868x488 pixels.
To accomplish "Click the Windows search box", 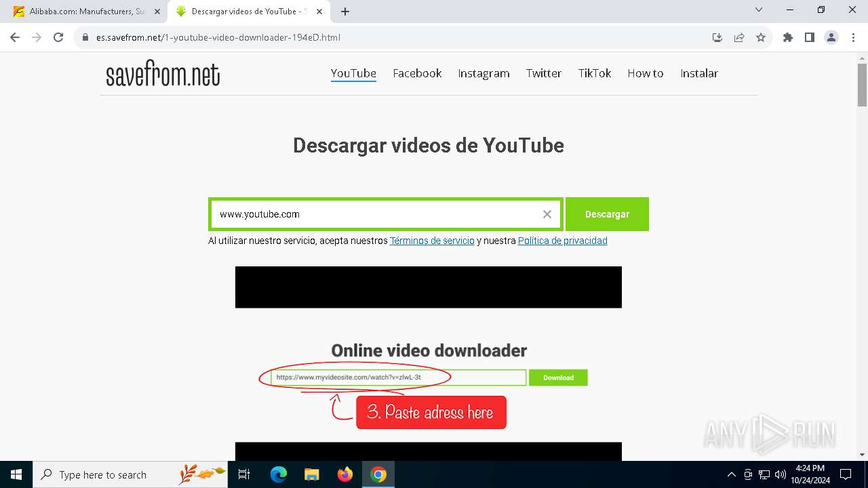I will coord(130,474).
